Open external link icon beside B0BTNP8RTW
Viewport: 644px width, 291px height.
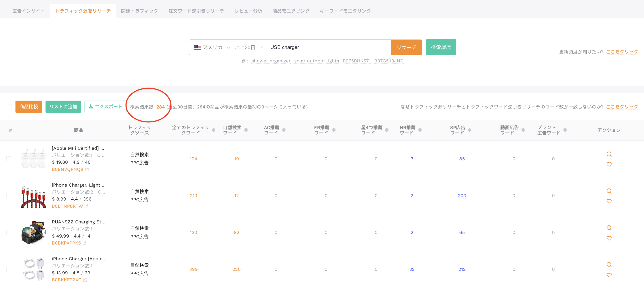(87, 206)
